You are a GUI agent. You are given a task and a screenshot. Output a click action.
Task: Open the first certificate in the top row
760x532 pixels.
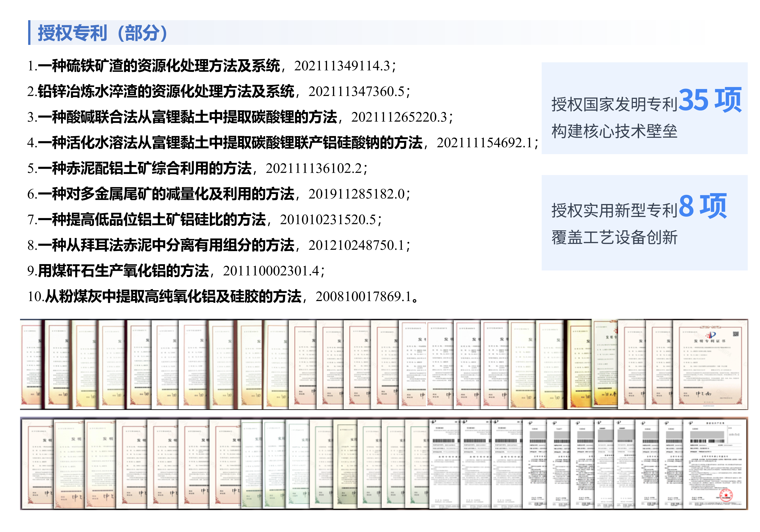click(x=31, y=365)
